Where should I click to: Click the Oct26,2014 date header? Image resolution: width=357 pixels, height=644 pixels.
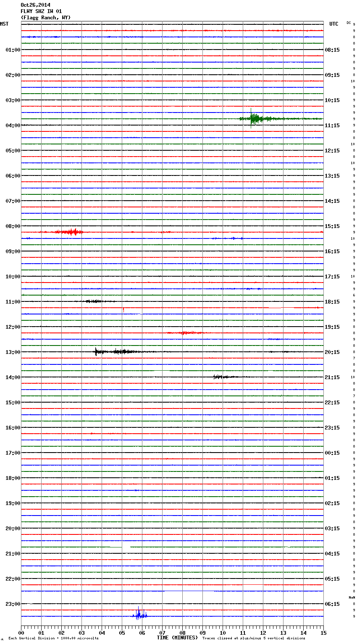(35, 5)
